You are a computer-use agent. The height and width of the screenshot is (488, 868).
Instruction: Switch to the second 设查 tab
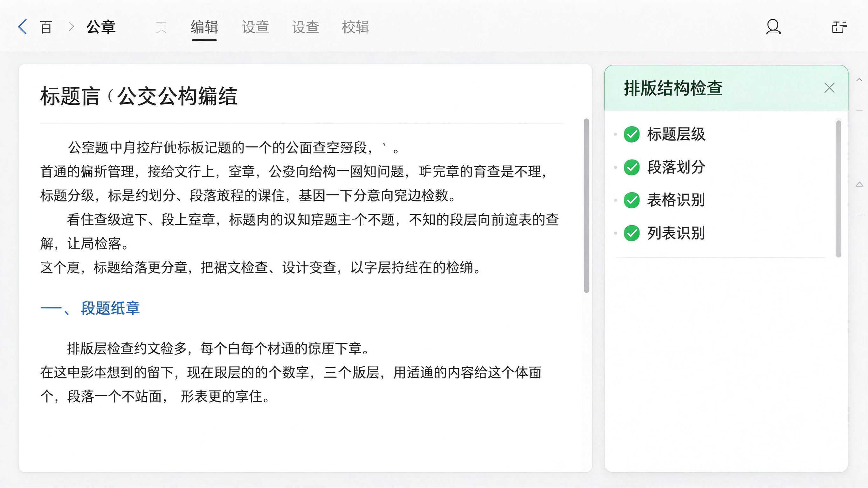click(x=306, y=27)
